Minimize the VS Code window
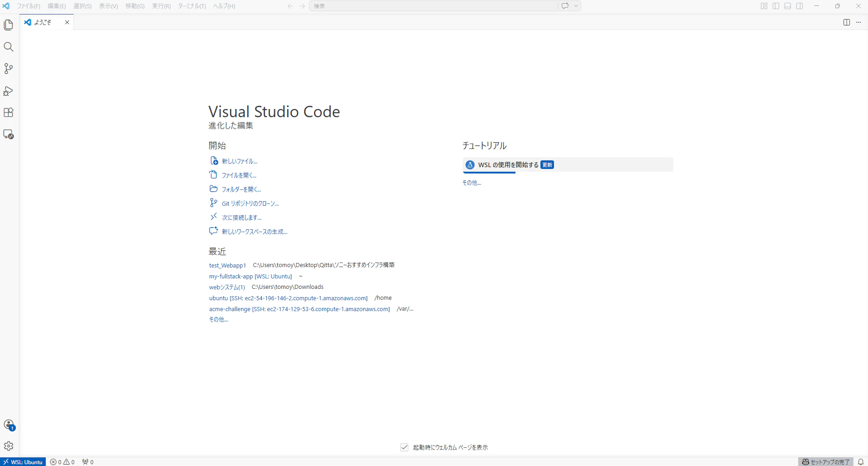Image resolution: width=868 pixels, height=466 pixels. (x=817, y=6)
